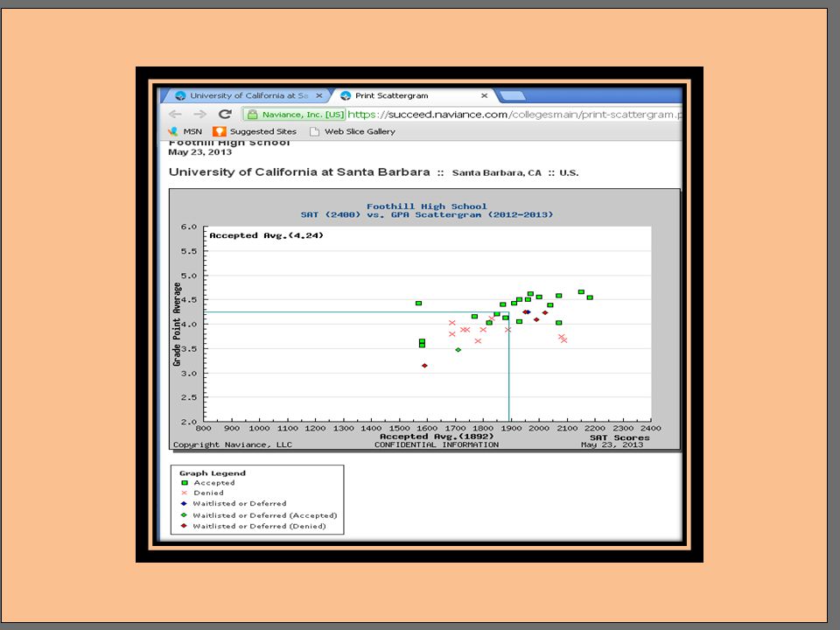The width and height of the screenshot is (840, 630).
Task: Click the Accepted legend label
Action: (214, 483)
